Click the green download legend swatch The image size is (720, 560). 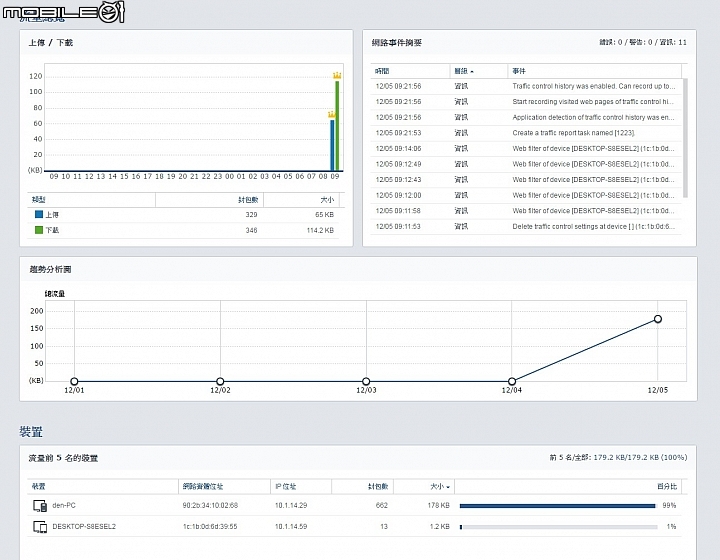click(x=39, y=230)
